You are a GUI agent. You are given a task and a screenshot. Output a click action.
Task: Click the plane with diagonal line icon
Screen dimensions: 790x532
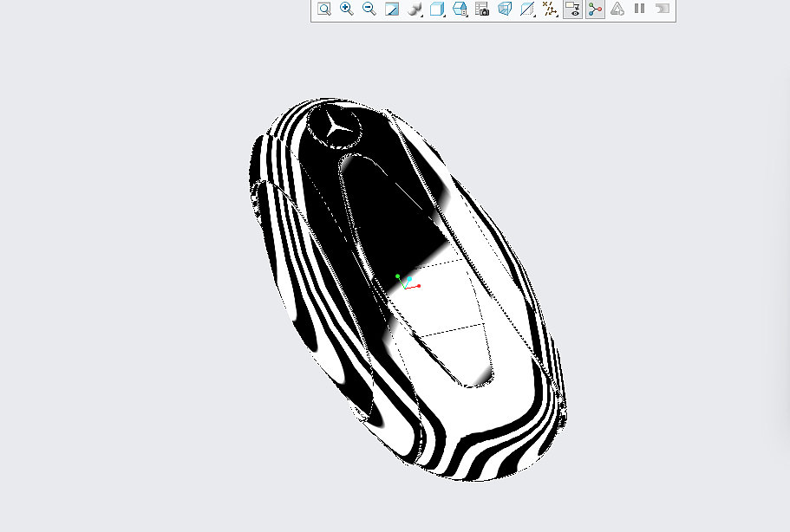pos(527,10)
